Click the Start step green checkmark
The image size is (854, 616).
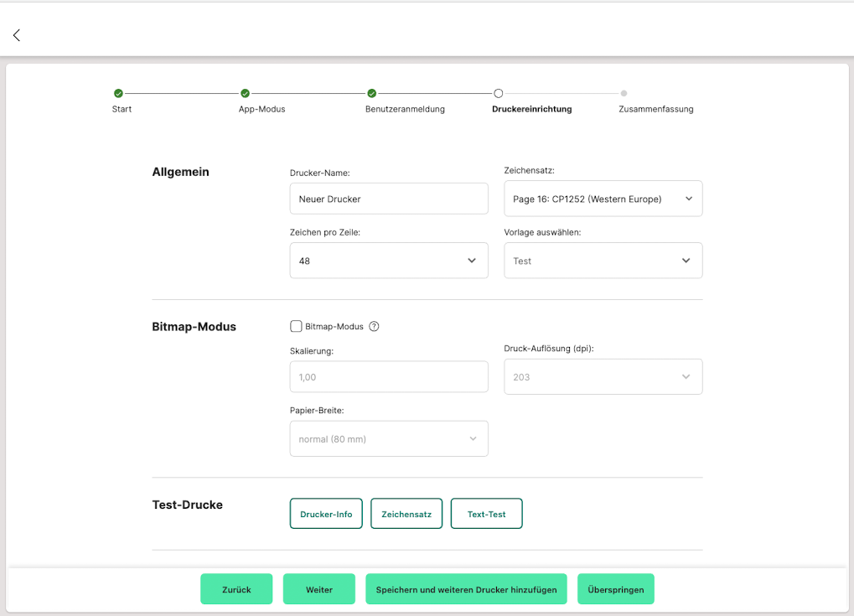pyautogui.click(x=118, y=94)
